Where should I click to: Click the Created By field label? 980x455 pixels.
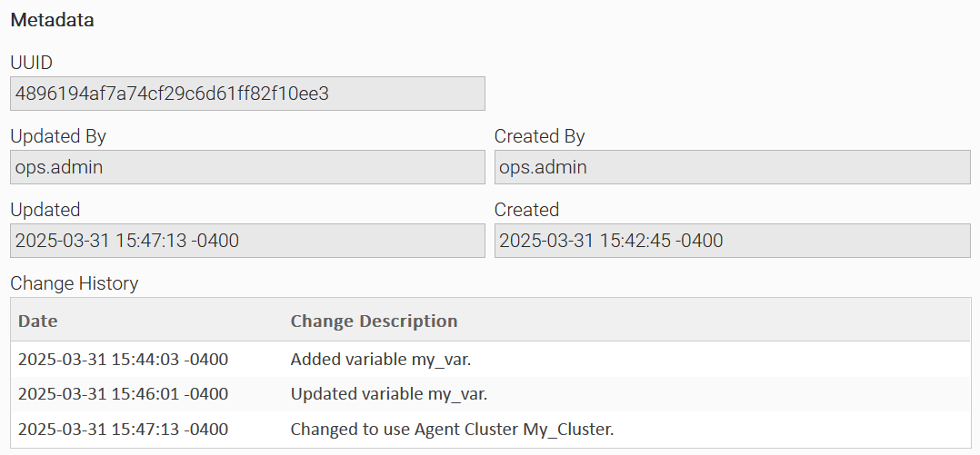coord(539,136)
